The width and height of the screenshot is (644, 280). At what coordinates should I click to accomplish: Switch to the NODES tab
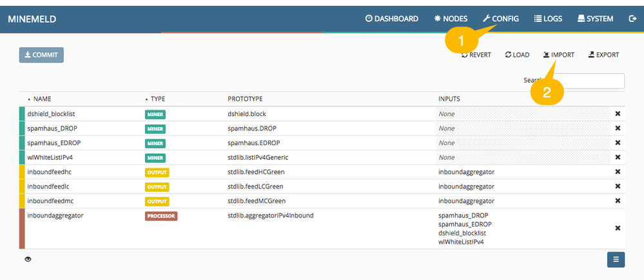(451, 19)
